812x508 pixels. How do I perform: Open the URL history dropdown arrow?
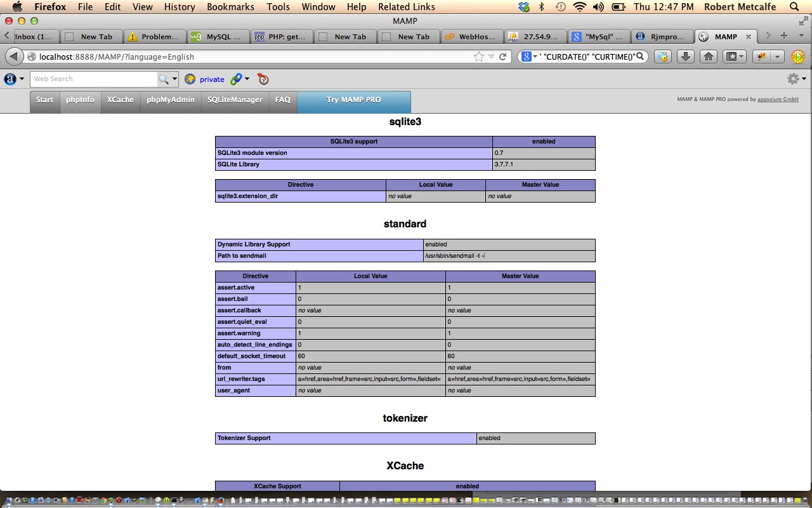point(491,57)
